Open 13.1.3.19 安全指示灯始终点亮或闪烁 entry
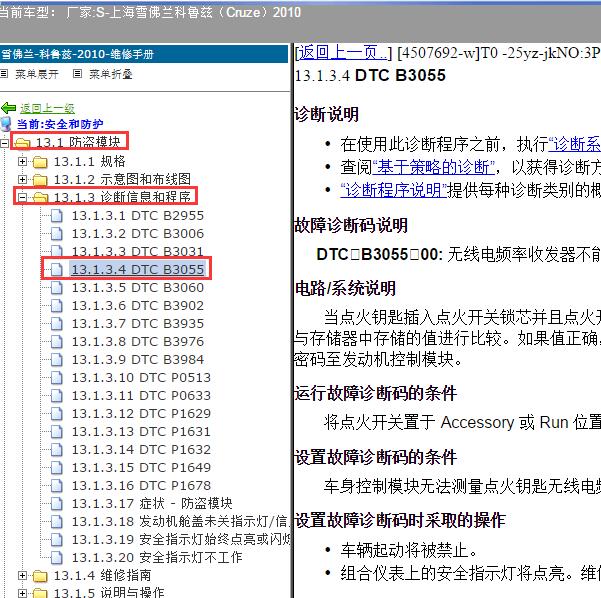The height and width of the screenshot is (598, 601). point(181,540)
